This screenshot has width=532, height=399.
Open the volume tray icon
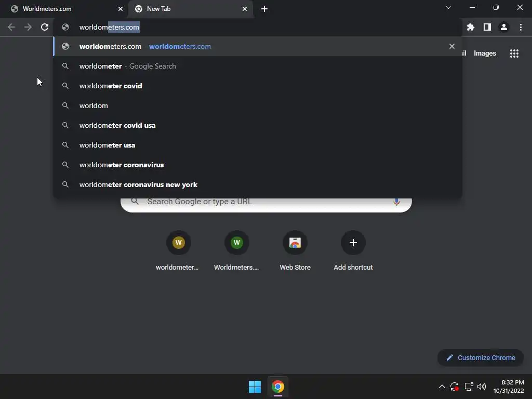point(482,387)
